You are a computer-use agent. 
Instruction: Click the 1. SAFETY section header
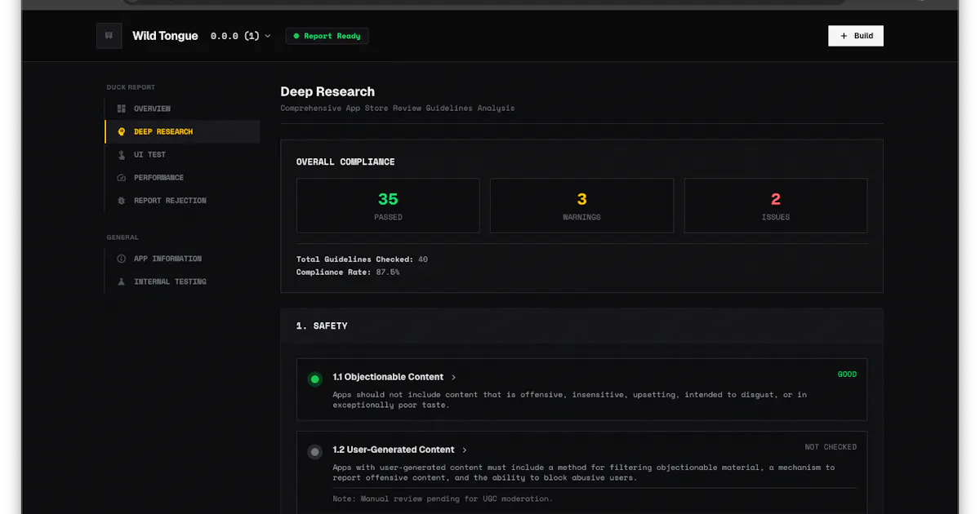pos(322,326)
